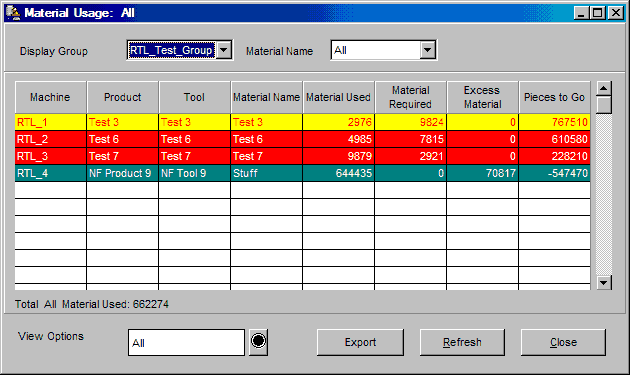Close the window with the X button
This screenshot has height=375, width=630.
pyautogui.click(x=616, y=13)
